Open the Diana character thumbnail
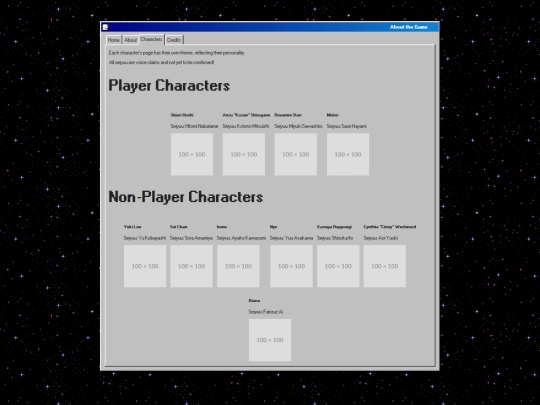Screen dimensions: 540x405 (x=270, y=340)
